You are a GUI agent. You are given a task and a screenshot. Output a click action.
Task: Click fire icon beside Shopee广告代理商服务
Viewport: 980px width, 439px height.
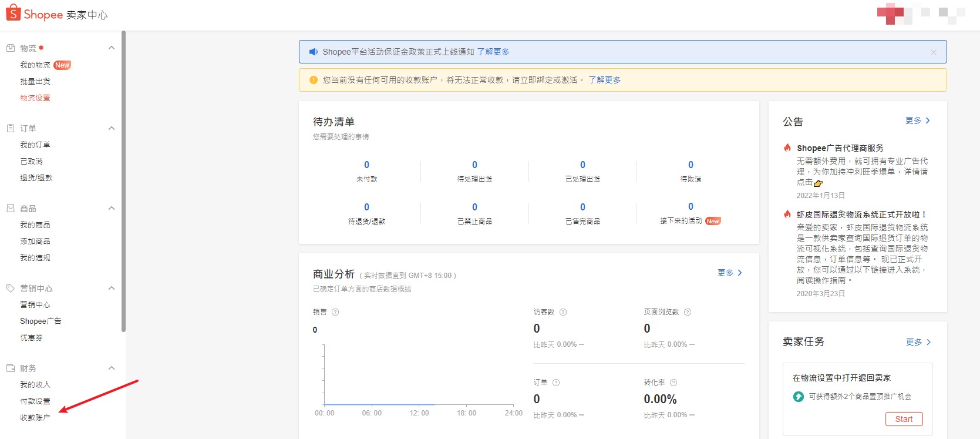click(x=787, y=148)
